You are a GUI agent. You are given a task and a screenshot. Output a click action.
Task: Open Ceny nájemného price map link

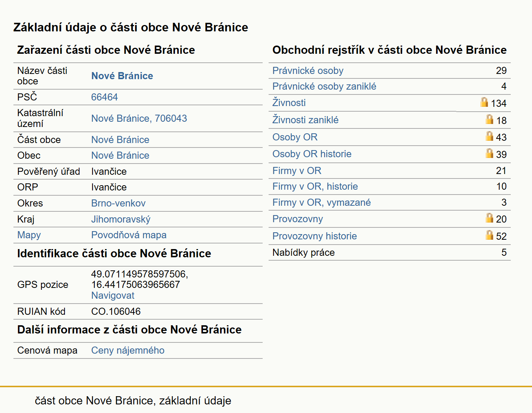pos(128,350)
